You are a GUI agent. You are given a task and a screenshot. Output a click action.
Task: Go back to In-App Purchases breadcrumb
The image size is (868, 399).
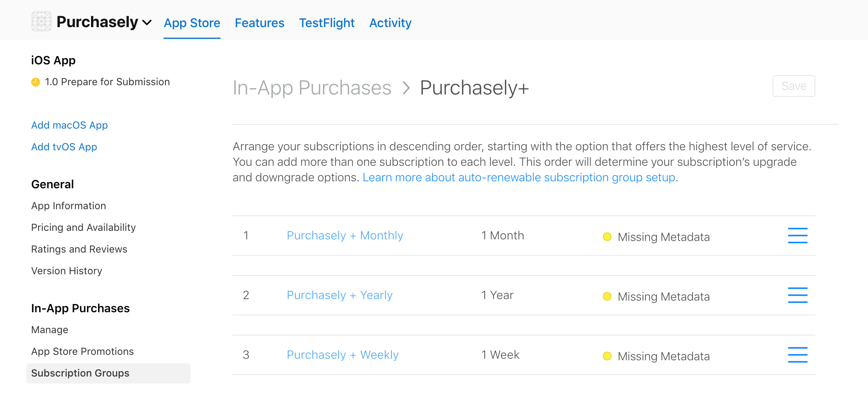point(312,88)
